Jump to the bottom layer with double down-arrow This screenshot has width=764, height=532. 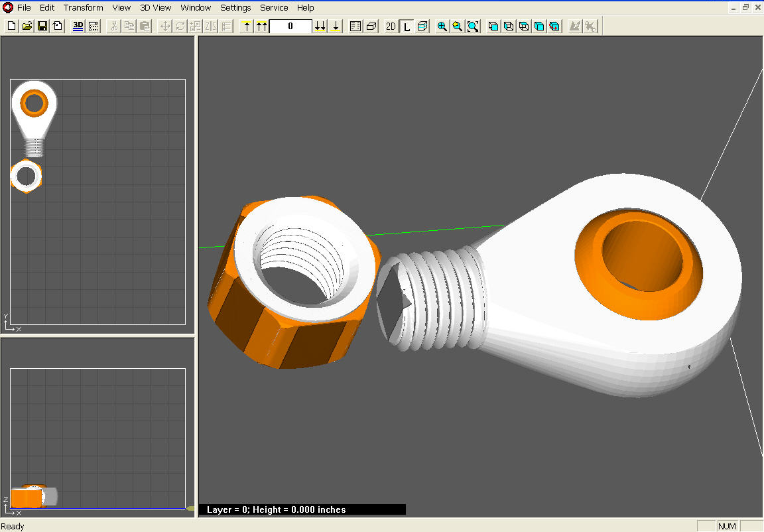pyautogui.click(x=320, y=26)
